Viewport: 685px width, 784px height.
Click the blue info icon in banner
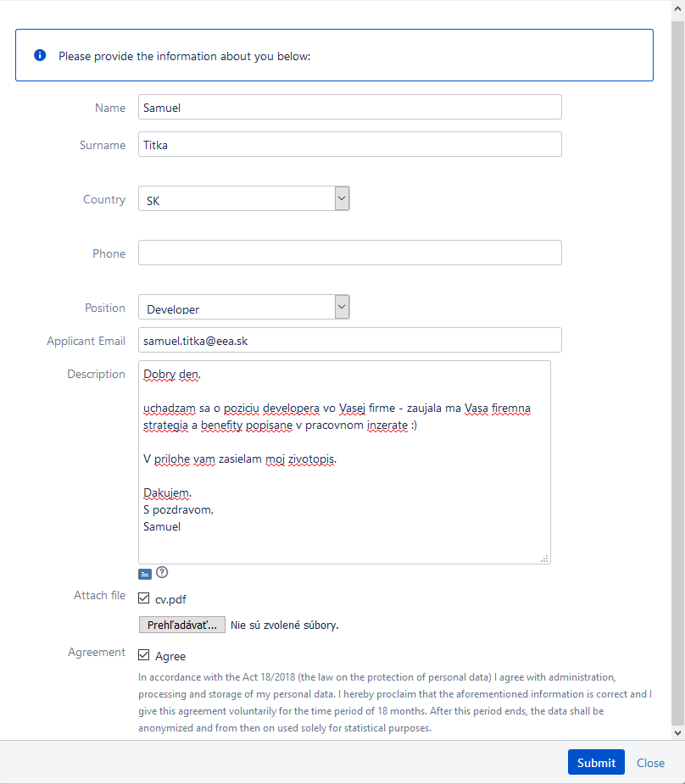[x=39, y=55]
